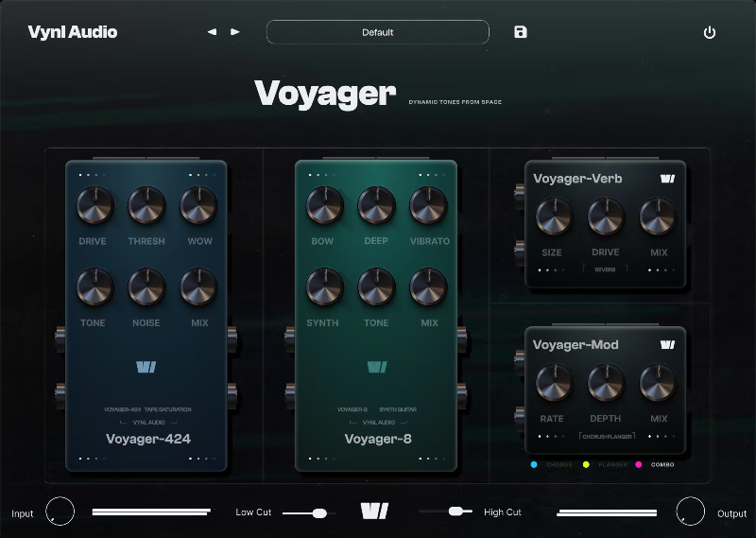
Task: Click the Voyager-Mod title
Action: [x=576, y=344]
